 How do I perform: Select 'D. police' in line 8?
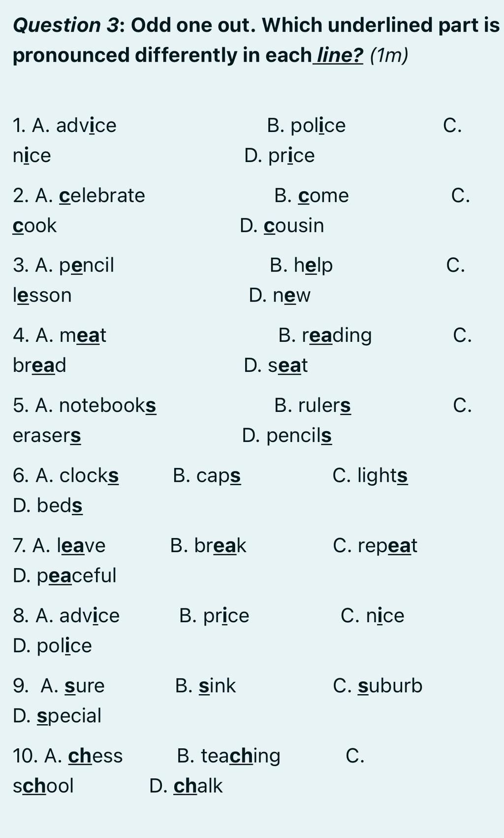(x=52, y=645)
